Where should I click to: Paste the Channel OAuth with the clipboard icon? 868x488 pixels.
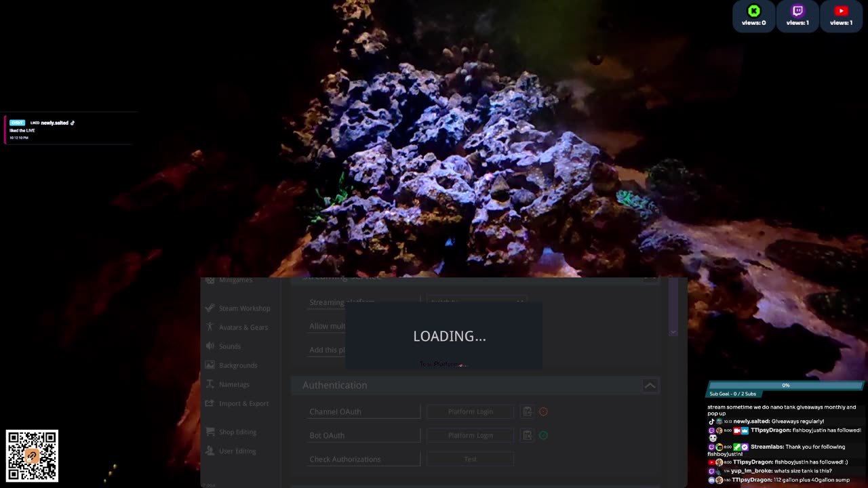[527, 411]
